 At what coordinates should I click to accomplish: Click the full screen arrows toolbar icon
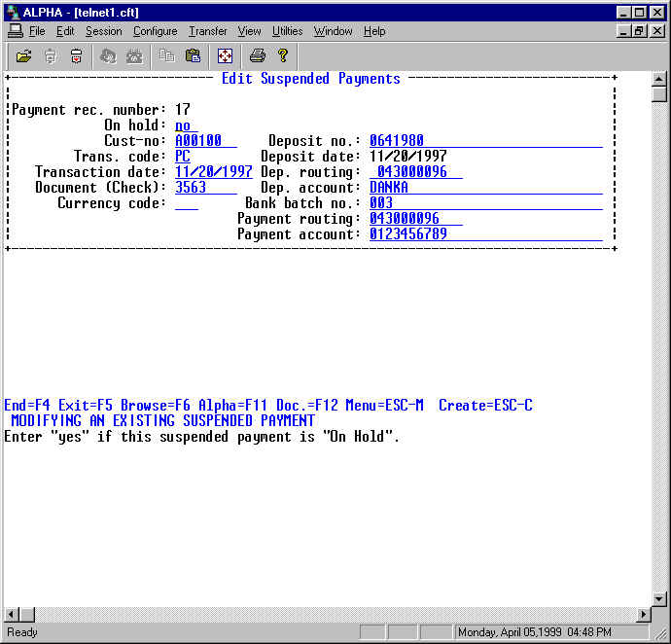pyautogui.click(x=225, y=55)
